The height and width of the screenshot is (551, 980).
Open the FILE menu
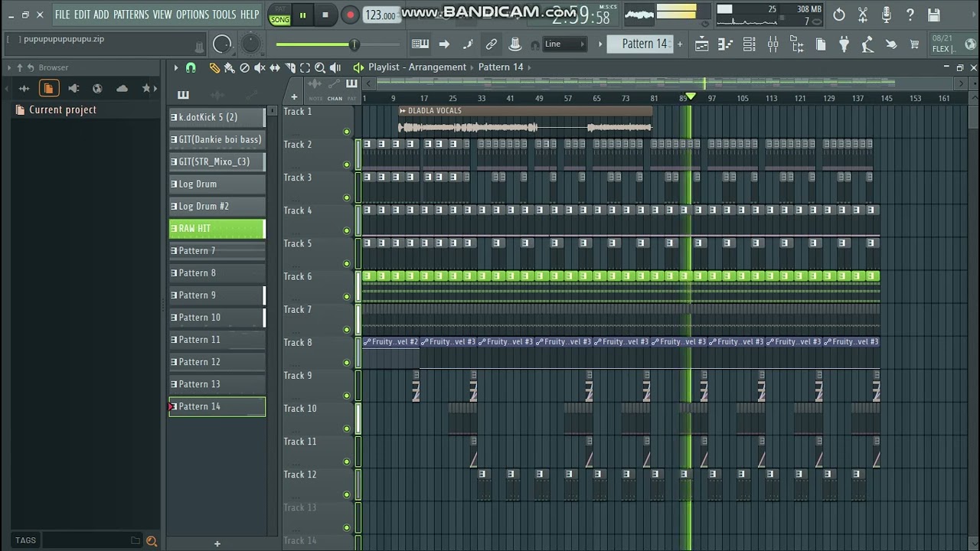pyautogui.click(x=62, y=15)
